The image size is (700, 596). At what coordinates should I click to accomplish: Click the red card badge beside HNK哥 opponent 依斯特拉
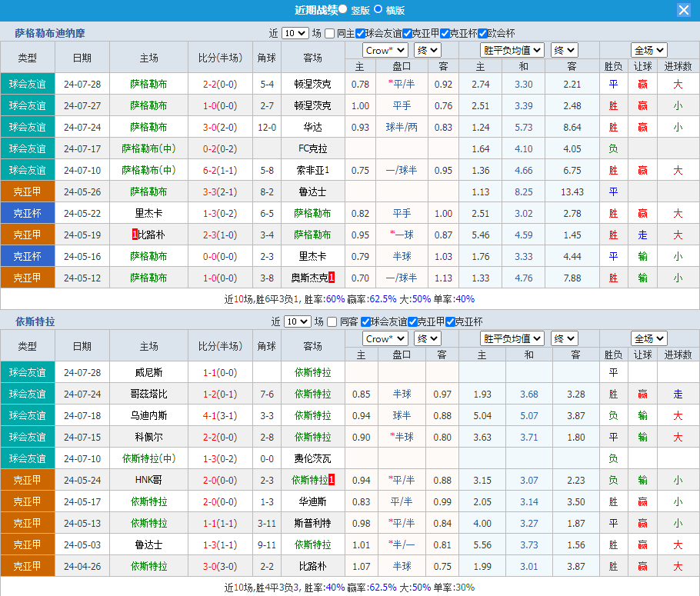pyautogui.click(x=332, y=480)
